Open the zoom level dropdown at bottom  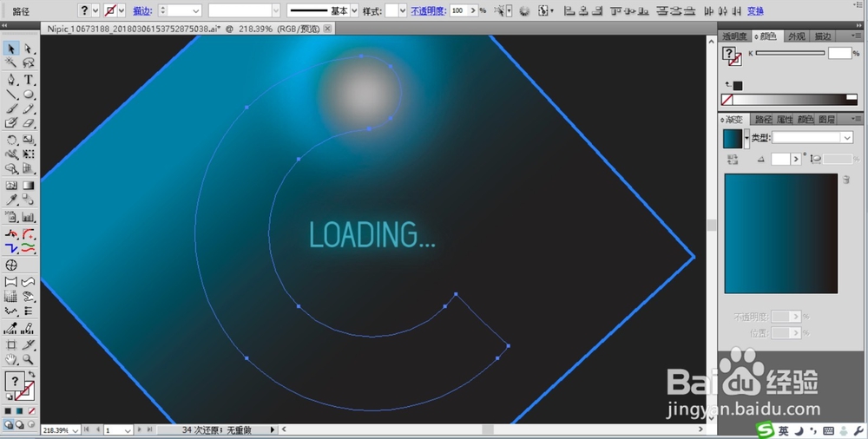pos(75,430)
